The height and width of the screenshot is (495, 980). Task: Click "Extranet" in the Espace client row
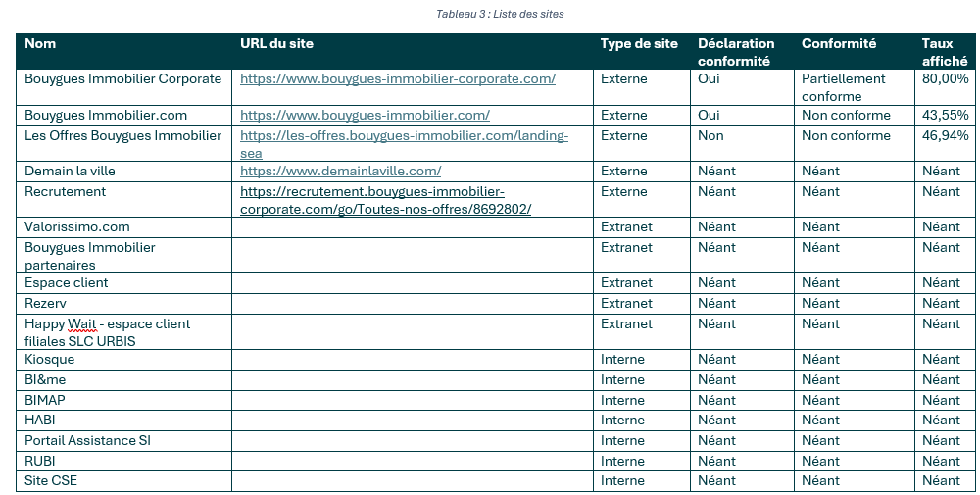coord(626,282)
